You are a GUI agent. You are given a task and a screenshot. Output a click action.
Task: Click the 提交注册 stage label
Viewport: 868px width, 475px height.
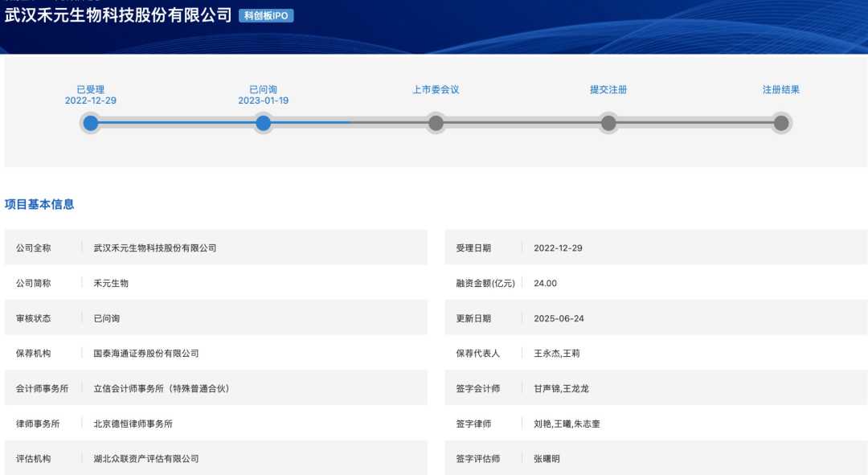click(608, 90)
